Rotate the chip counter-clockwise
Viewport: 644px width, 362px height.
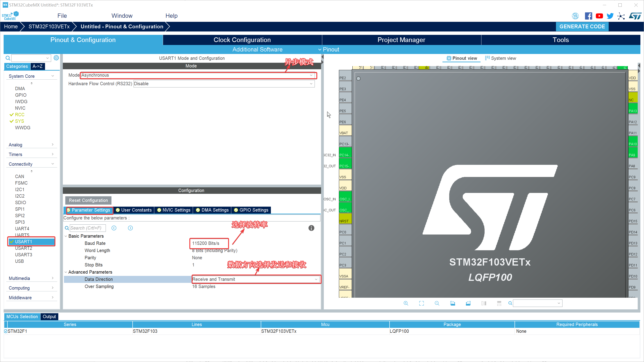468,303
